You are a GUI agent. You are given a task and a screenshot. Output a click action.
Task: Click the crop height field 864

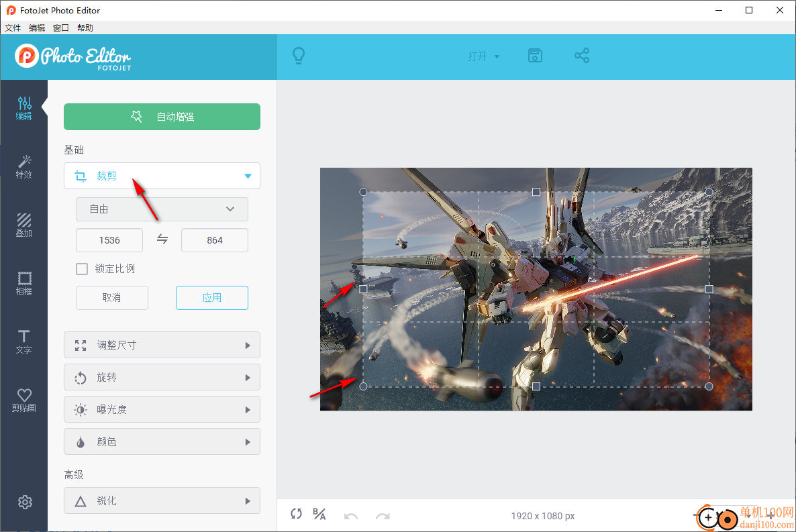pyautogui.click(x=215, y=240)
